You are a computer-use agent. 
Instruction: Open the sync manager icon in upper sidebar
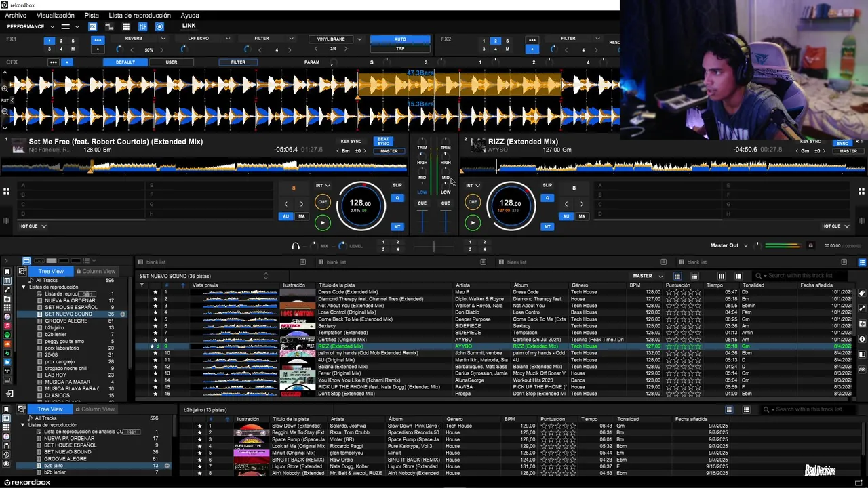[9, 393]
